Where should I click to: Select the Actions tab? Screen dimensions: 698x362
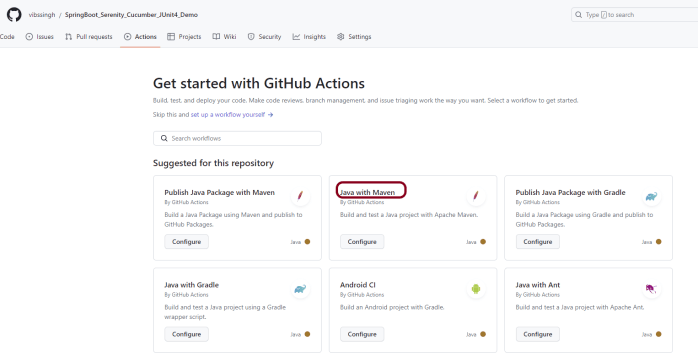point(140,37)
